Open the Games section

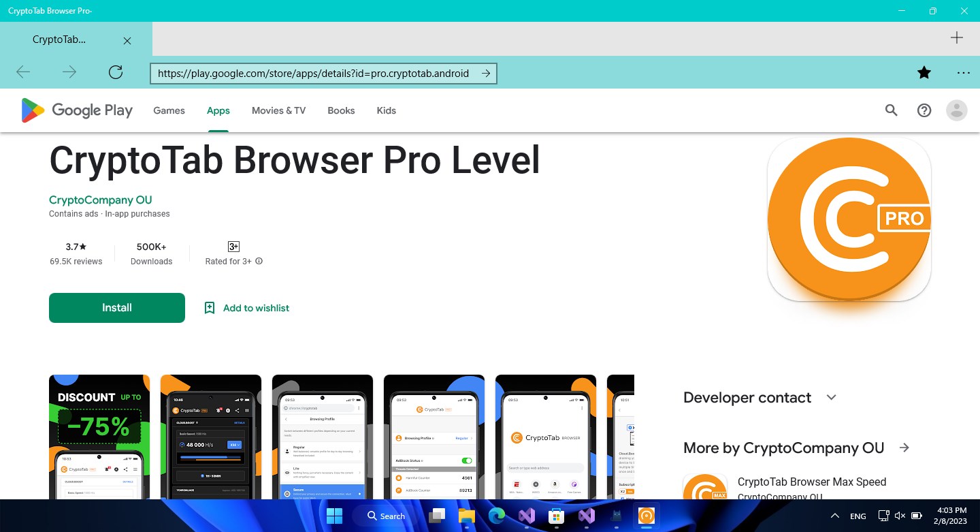(x=169, y=110)
